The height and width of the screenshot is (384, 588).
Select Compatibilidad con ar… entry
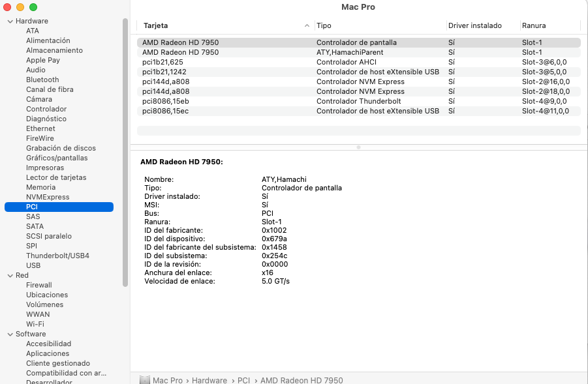tap(66, 373)
